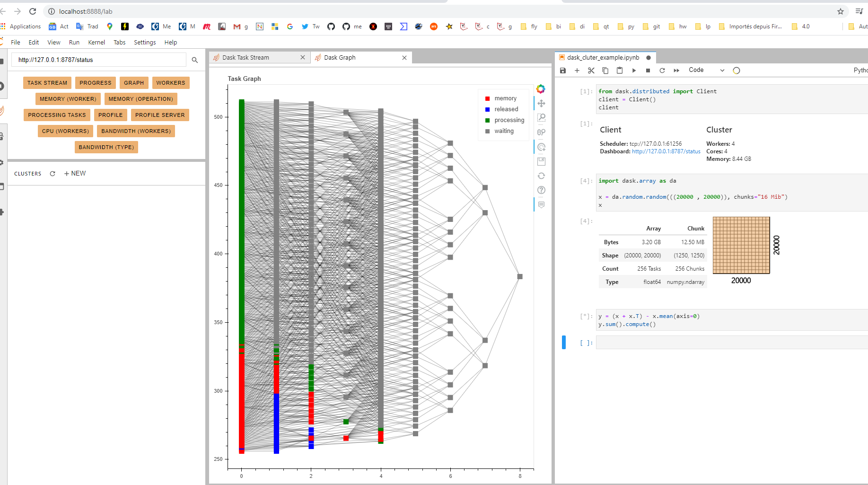Open the Kernel menu
Viewport: 868px width, 485px height.
[96, 42]
